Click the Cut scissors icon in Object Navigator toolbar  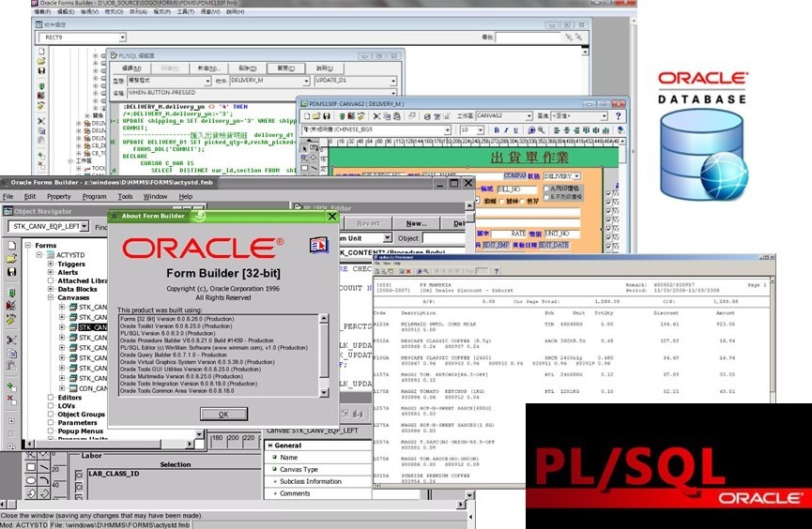(x=11, y=340)
